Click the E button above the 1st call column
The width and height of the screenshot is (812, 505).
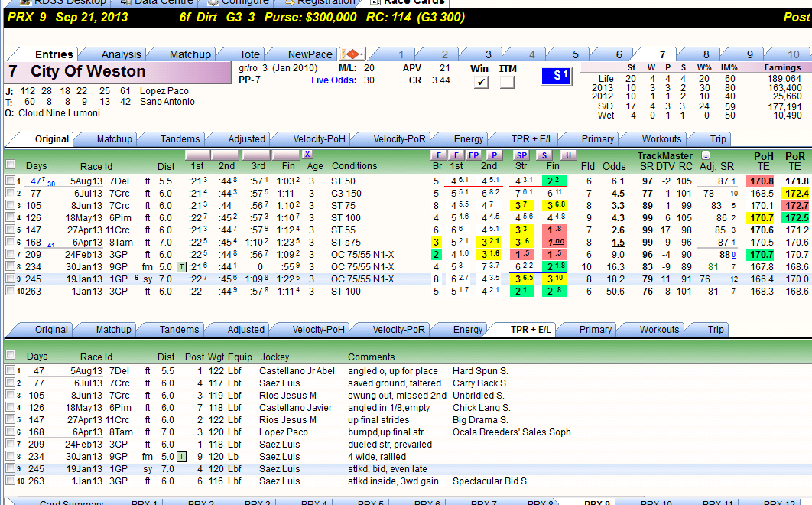point(456,155)
